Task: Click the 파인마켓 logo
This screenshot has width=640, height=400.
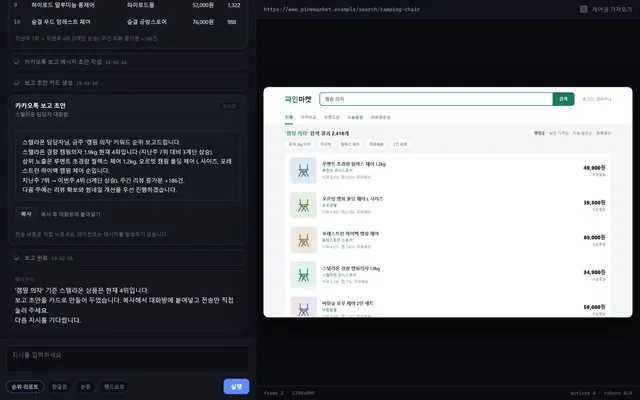Action: (x=298, y=99)
